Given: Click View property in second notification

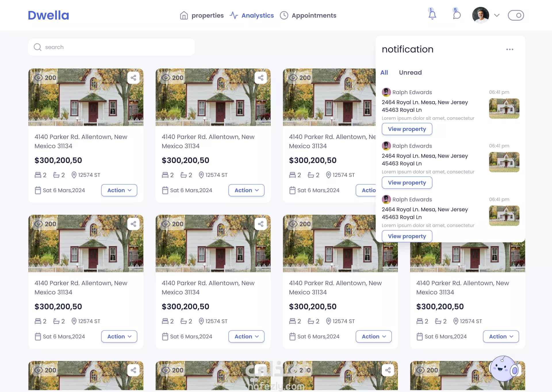Looking at the screenshot, I should click(x=407, y=183).
